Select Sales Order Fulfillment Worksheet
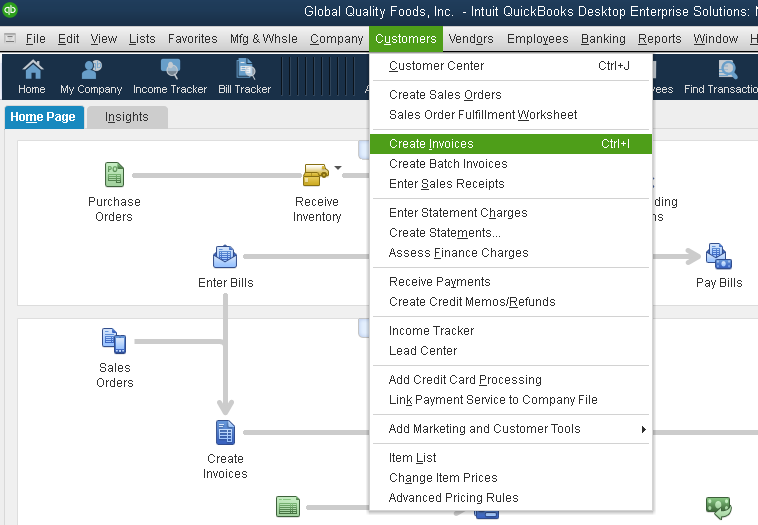Image resolution: width=758 pixels, height=525 pixels. tap(511, 115)
